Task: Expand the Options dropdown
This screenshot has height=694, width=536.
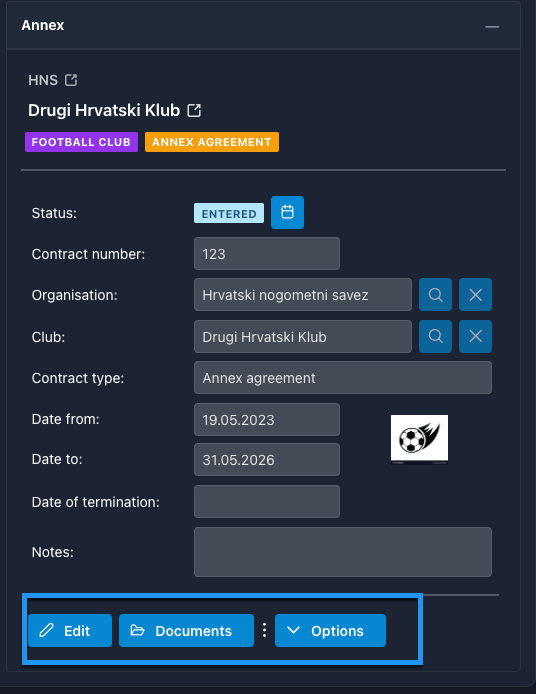Action: pos(330,630)
